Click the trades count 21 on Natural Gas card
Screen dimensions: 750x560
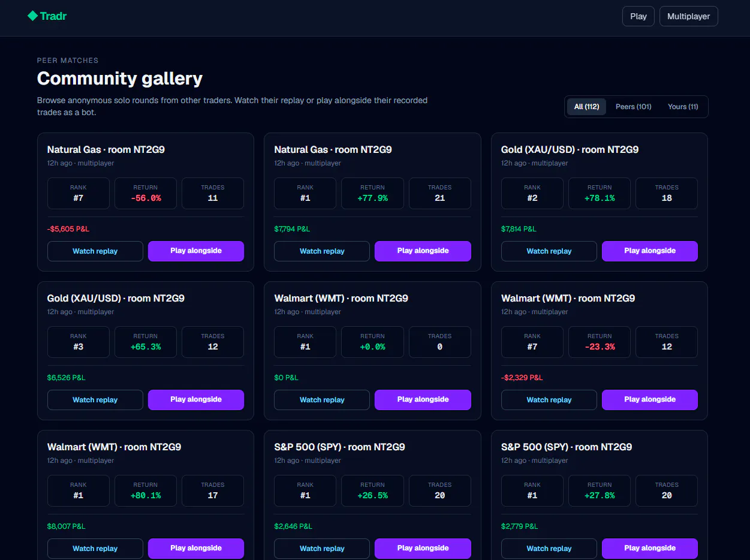(440, 198)
